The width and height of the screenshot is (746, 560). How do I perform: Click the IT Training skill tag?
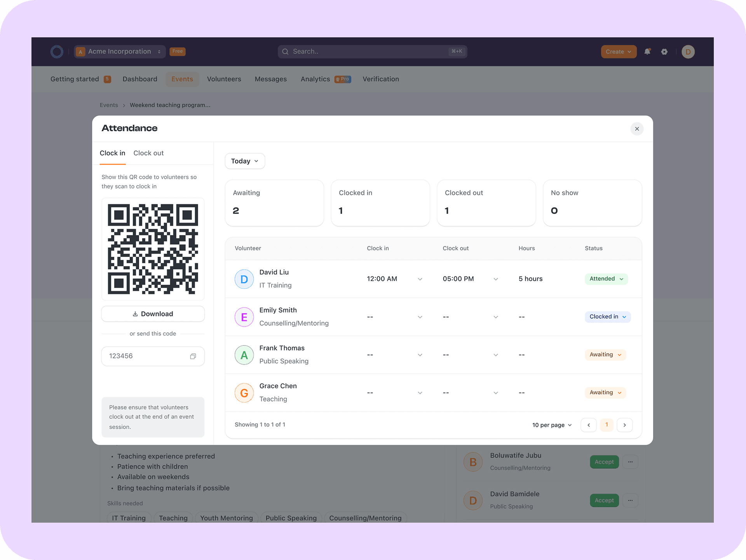tap(129, 518)
